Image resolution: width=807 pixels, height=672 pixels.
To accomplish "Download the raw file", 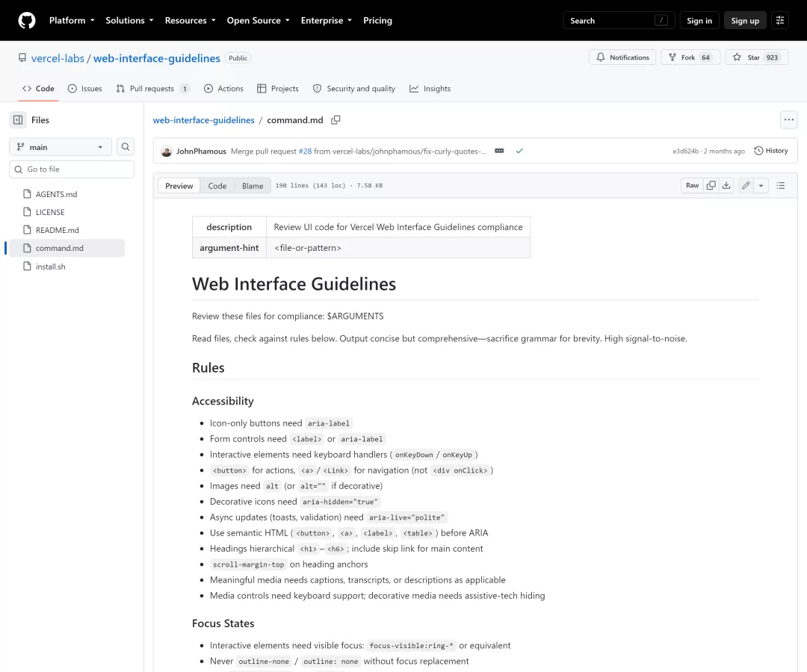I will pyautogui.click(x=726, y=186).
